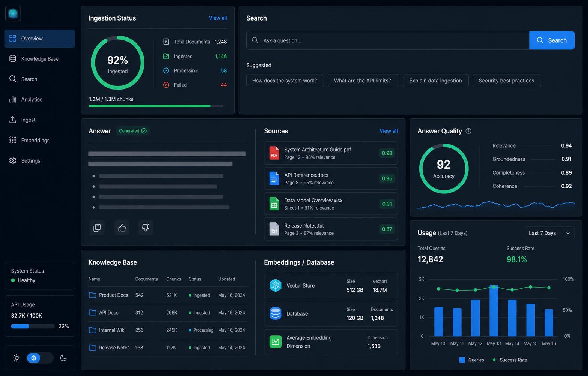Click the Relevance 0.94 value
This screenshot has width=588, height=376.
pos(566,146)
